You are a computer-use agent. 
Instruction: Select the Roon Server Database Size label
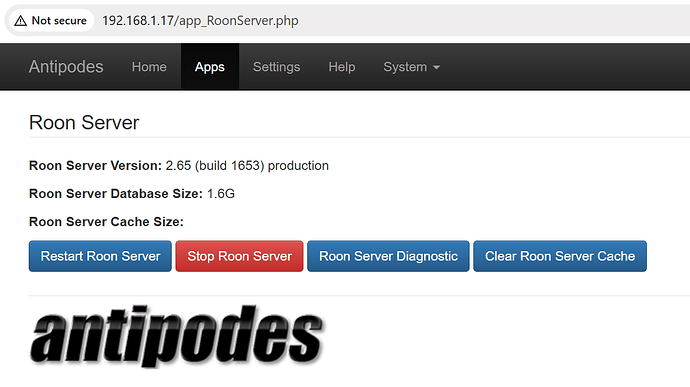point(116,194)
